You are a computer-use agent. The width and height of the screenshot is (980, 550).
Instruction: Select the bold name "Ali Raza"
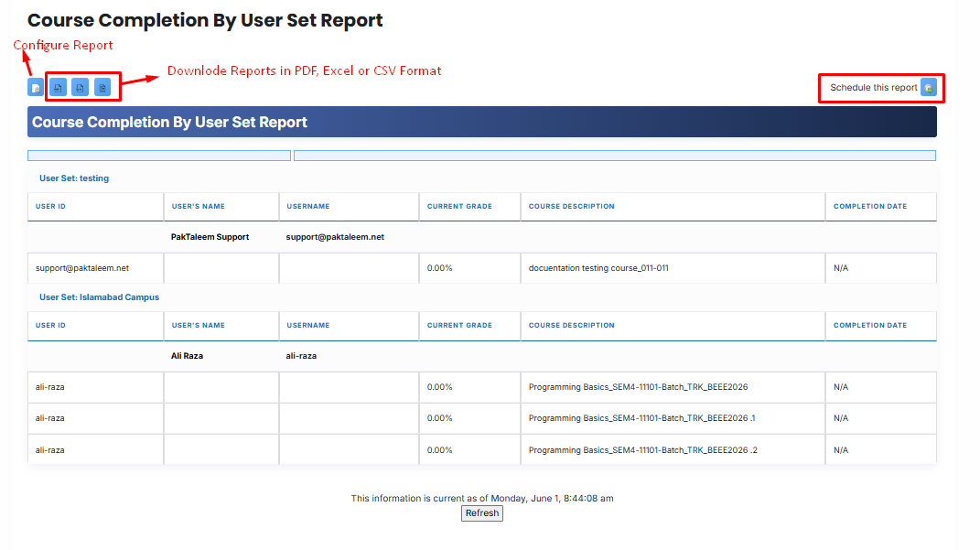click(x=187, y=356)
